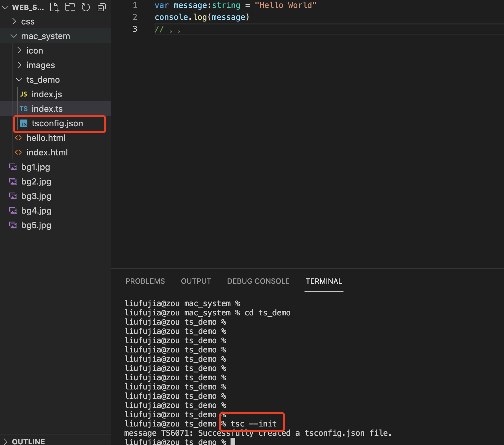The height and width of the screenshot is (445, 504).
Task: Open the index.html file
Action: click(47, 152)
